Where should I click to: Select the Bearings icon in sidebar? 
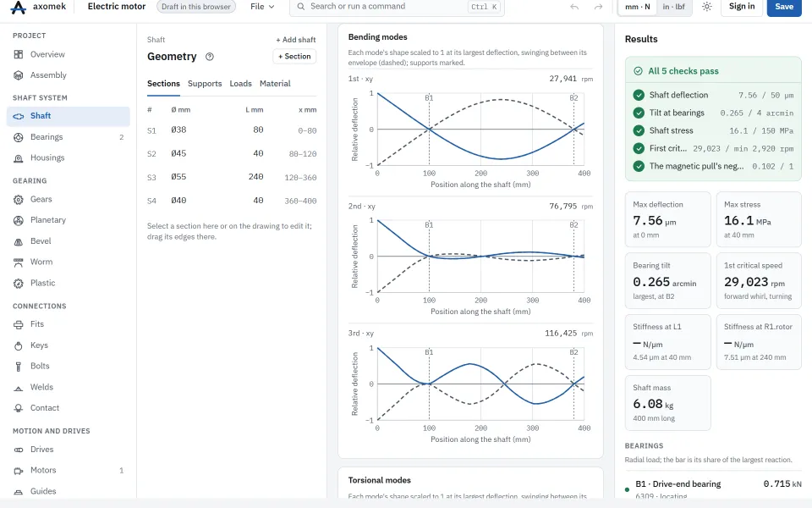click(18, 137)
